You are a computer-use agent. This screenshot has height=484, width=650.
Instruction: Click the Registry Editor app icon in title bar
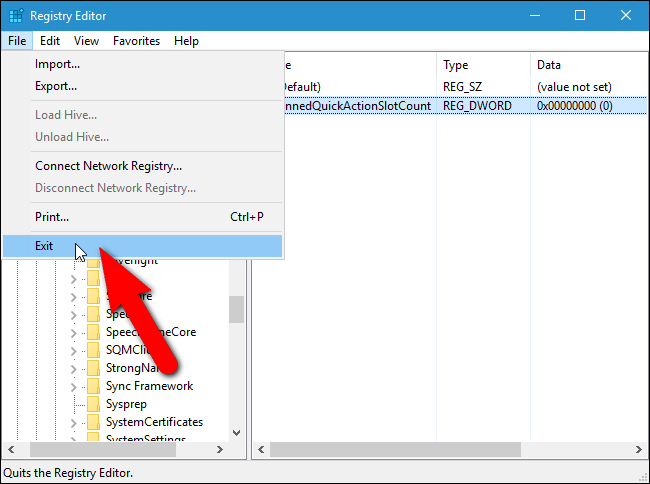click(16, 16)
